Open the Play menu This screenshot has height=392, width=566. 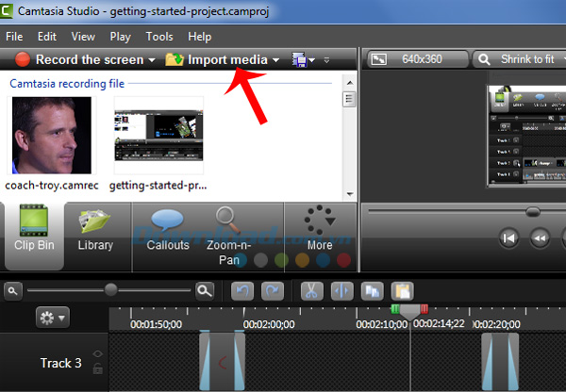[120, 37]
